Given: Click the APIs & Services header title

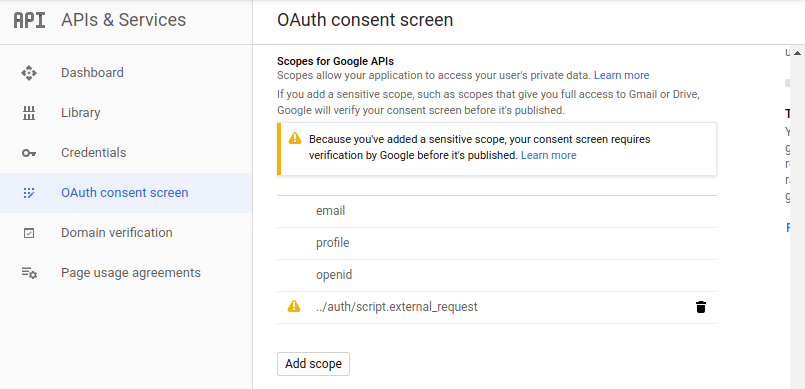Looking at the screenshot, I should pos(123,20).
